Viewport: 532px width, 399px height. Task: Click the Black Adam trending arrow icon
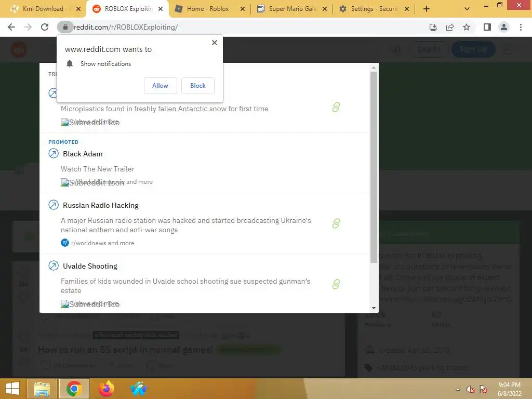[x=54, y=153]
